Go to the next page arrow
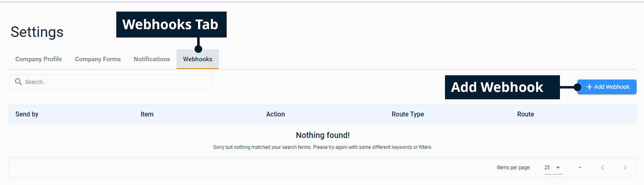Image resolution: width=644 pixels, height=185 pixels. click(x=625, y=168)
